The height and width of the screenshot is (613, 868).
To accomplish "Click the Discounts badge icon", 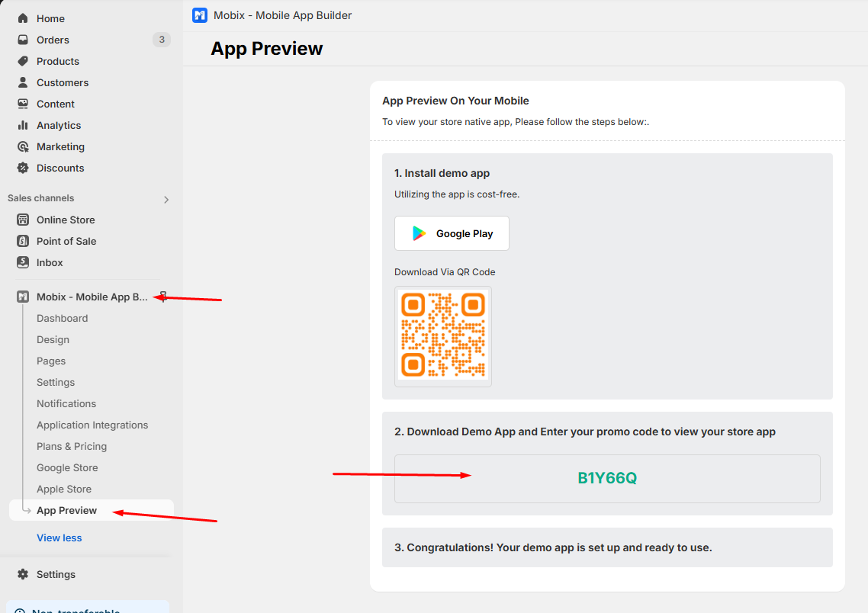I will 23,168.
